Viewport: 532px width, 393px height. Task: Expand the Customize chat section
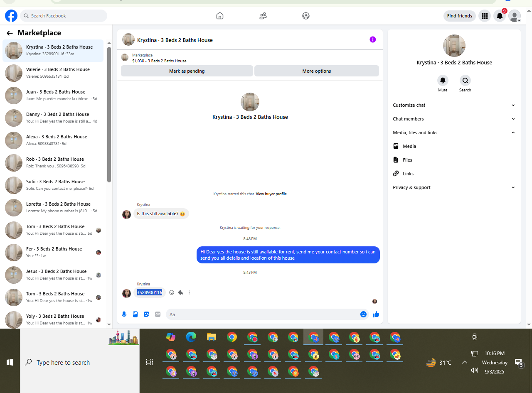tap(454, 105)
